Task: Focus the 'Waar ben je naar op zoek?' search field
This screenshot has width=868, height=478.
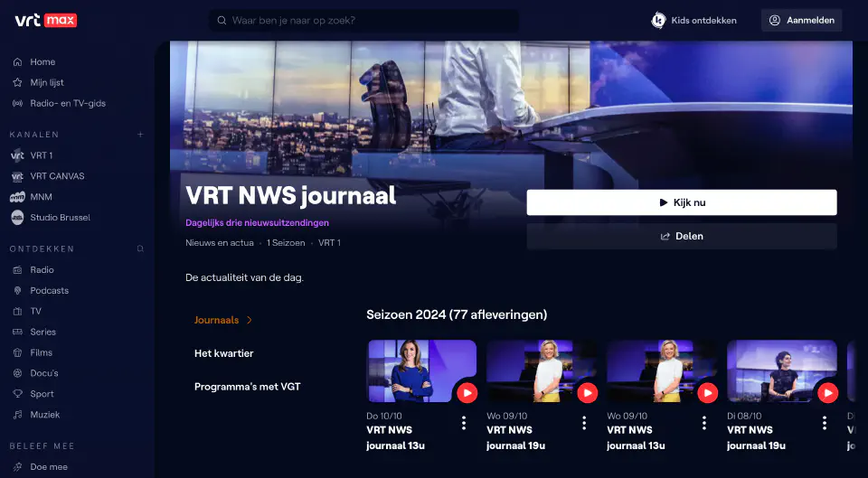Action: point(363,21)
